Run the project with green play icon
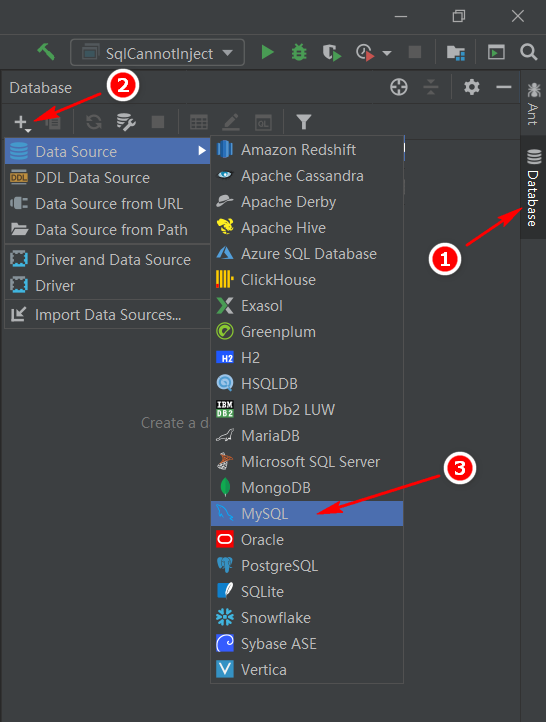Image resolution: width=546 pixels, height=722 pixels. click(267, 52)
